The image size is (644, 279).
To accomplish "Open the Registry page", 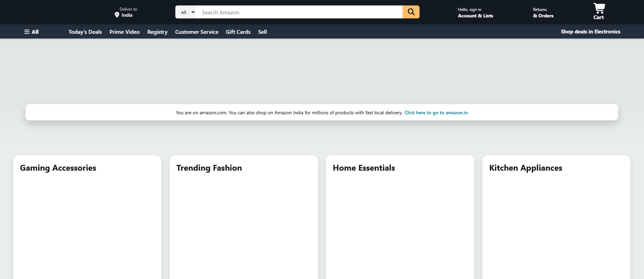I will pos(157,32).
